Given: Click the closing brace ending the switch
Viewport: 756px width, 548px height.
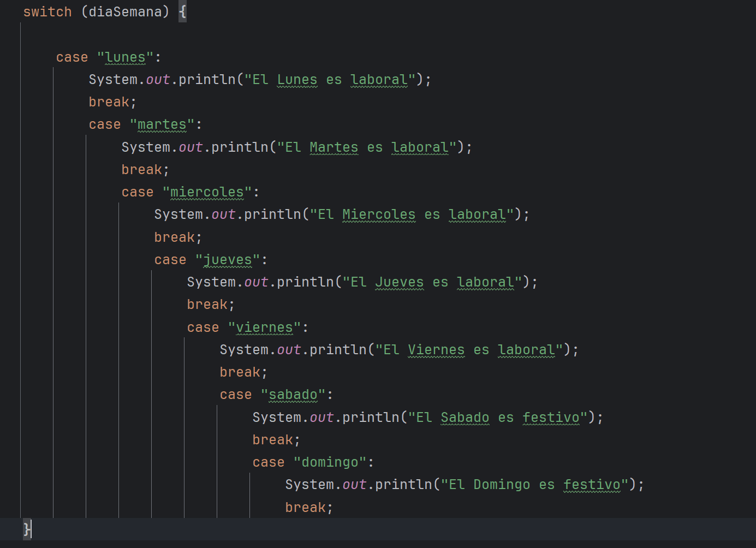Looking at the screenshot, I should (x=27, y=529).
